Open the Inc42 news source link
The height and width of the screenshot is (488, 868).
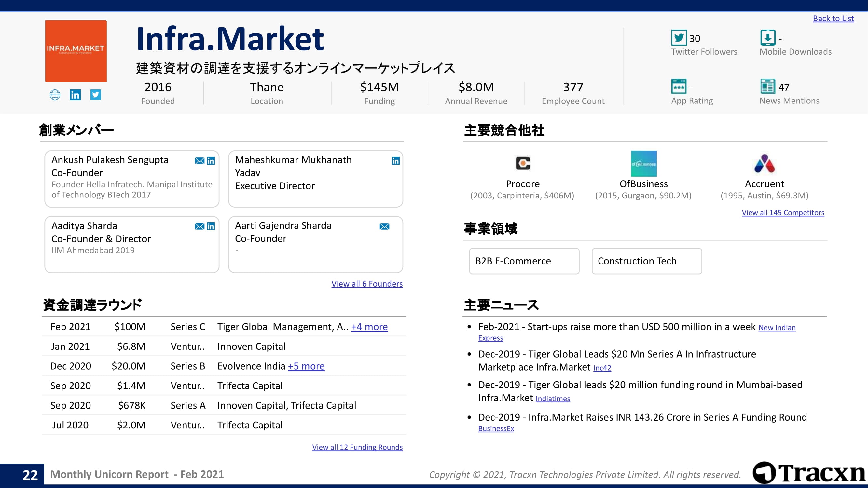tap(602, 368)
